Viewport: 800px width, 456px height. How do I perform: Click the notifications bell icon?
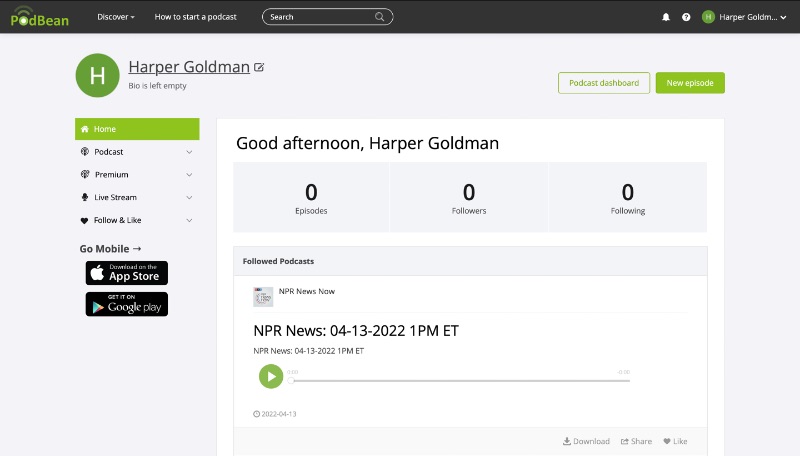pyautogui.click(x=666, y=17)
